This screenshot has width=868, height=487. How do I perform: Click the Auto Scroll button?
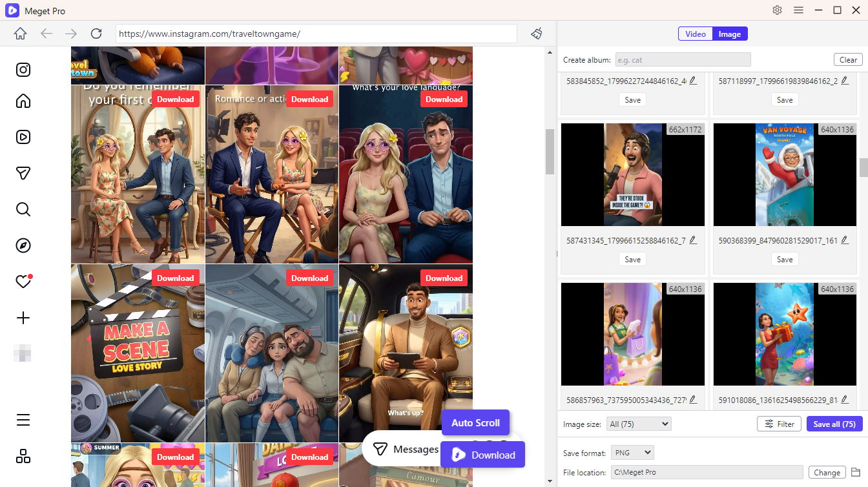pos(475,423)
